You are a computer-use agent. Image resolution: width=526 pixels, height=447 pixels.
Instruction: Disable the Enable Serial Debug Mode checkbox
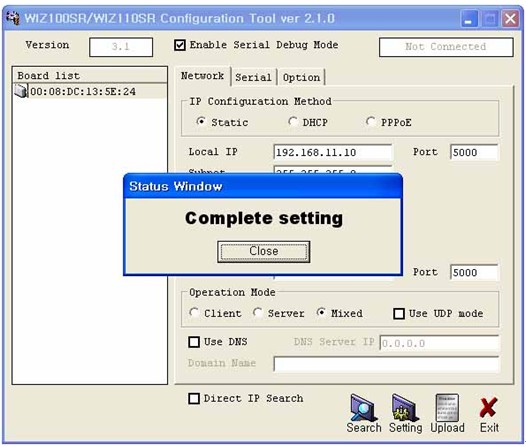click(180, 45)
